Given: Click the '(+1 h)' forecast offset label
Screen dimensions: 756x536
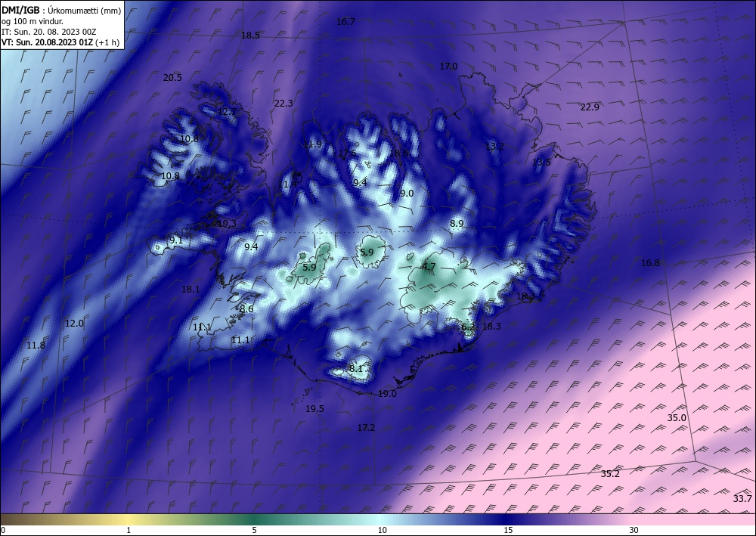Looking at the screenshot, I should pyautogui.click(x=107, y=42).
